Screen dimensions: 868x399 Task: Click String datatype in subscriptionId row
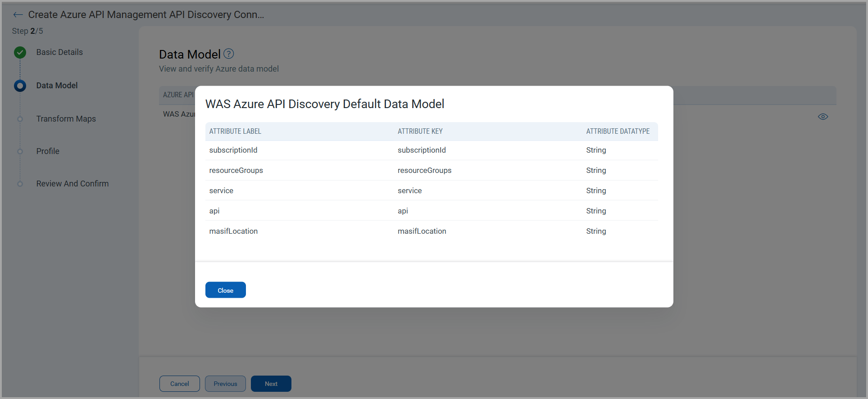pyautogui.click(x=596, y=150)
